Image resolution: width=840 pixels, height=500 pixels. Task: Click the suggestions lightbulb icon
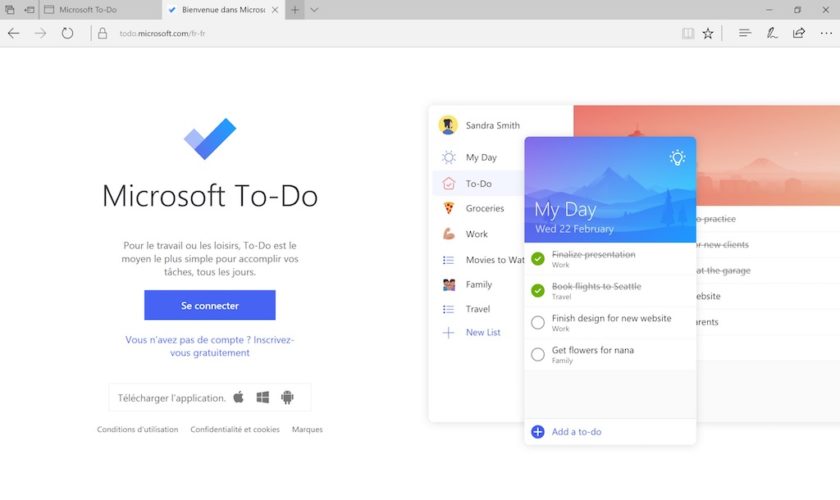tap(677, 158)
